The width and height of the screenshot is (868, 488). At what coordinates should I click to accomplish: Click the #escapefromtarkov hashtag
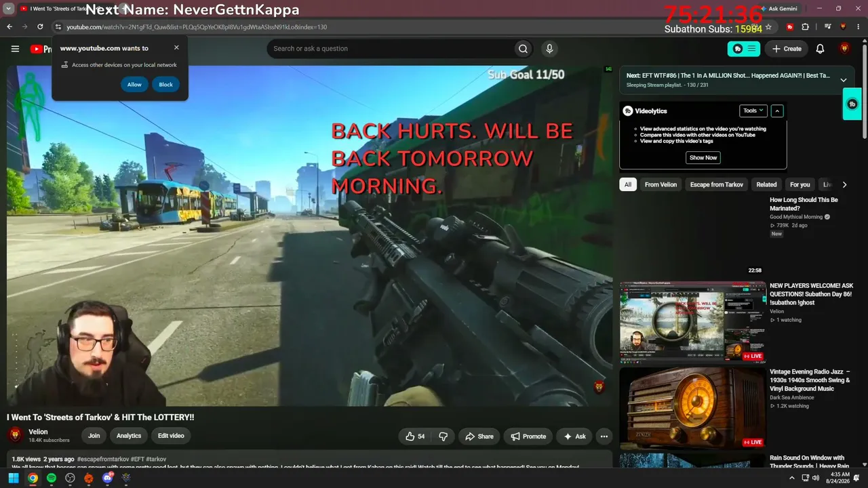tap(102, 460)
